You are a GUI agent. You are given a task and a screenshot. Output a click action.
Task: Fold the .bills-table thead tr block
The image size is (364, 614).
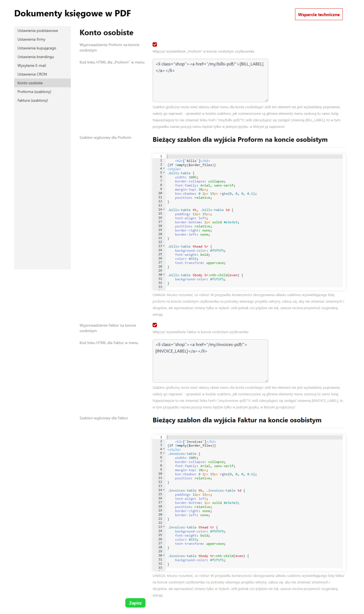click(x=164, y=246)
